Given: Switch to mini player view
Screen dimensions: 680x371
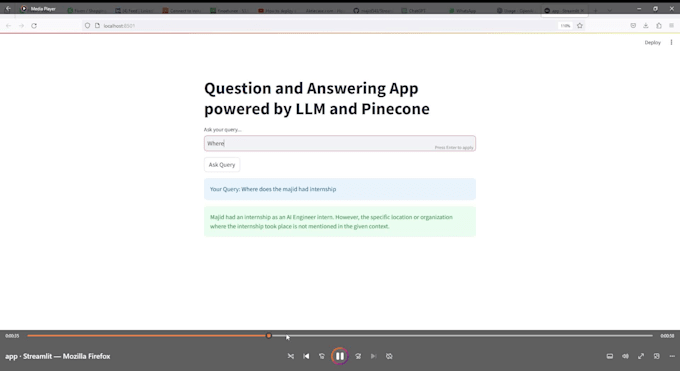Looking at the screenshot, I should tap(657, 356).
